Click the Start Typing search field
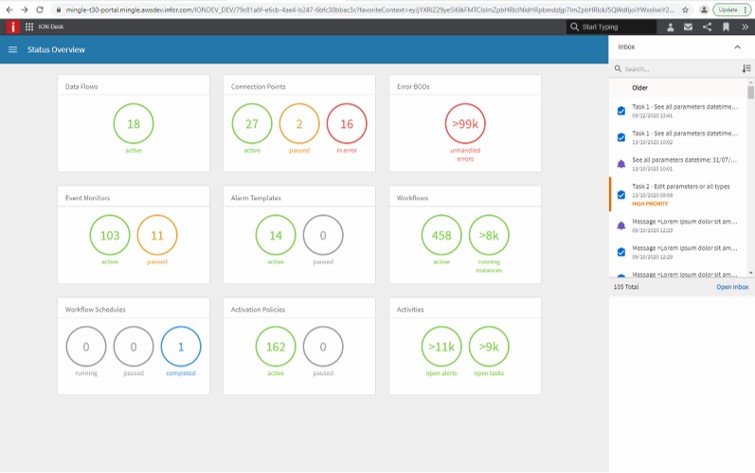The height and width of the screenshot is (473, 755). coord(612,27)
